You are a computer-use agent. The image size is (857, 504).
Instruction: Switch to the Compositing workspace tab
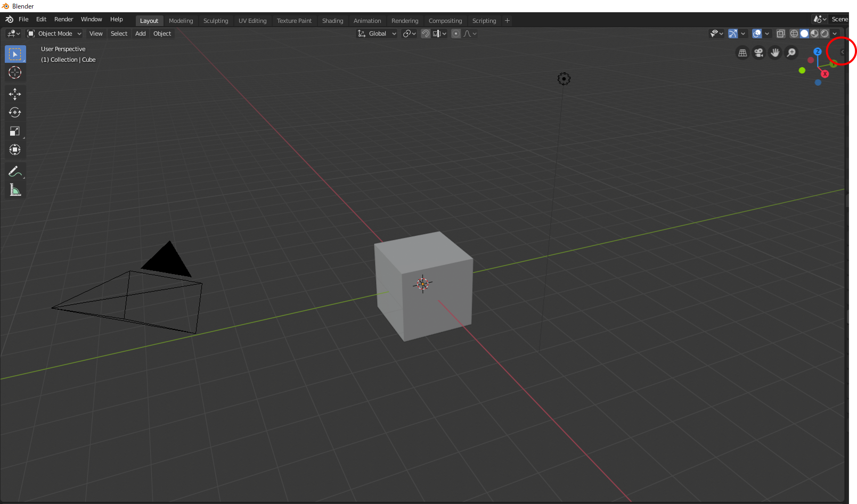pyautogui.click(x=445, y=21)
